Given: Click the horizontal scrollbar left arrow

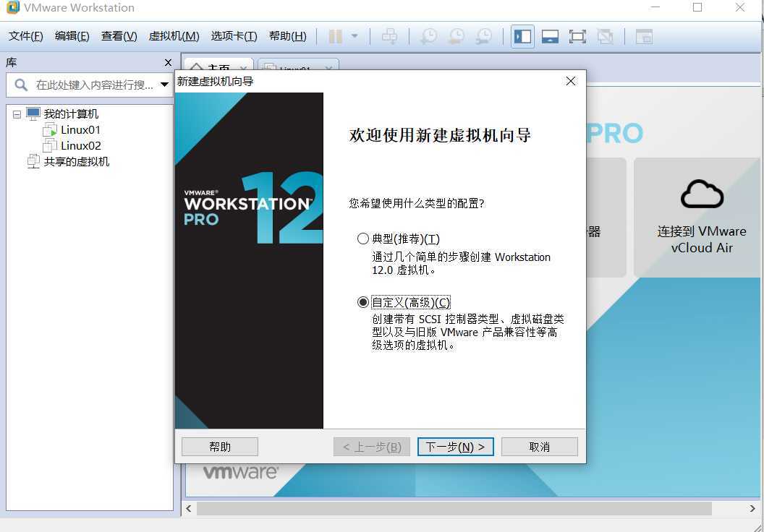Looking at the screenshot, I should pyautogui.click(x=189, y=509).
